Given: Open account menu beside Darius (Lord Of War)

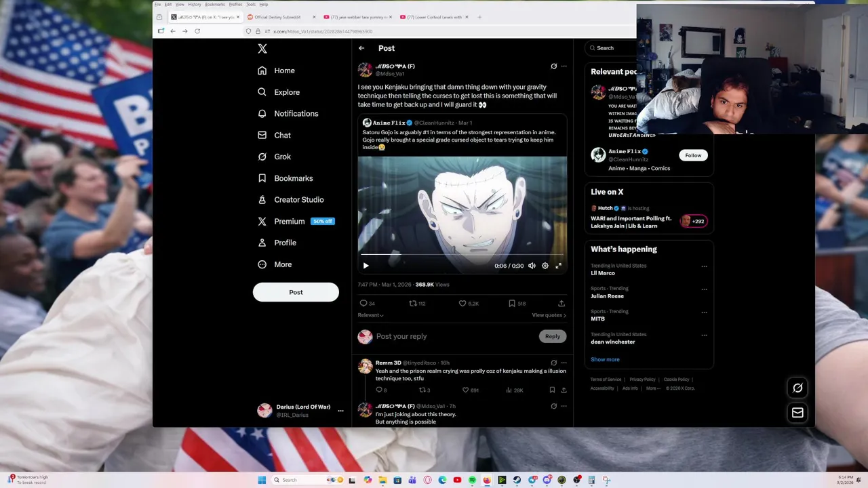Looking at the screenshot, I should coord(340,411).
